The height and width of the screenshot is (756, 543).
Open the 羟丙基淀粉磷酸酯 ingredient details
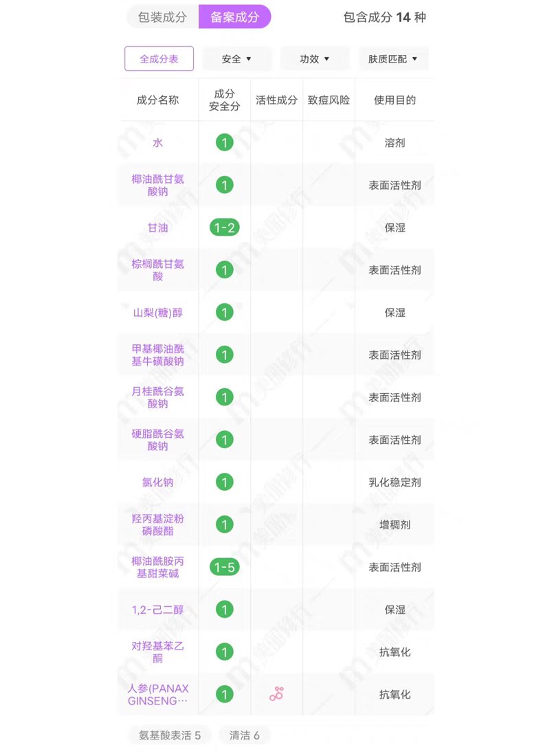point(158,524)
